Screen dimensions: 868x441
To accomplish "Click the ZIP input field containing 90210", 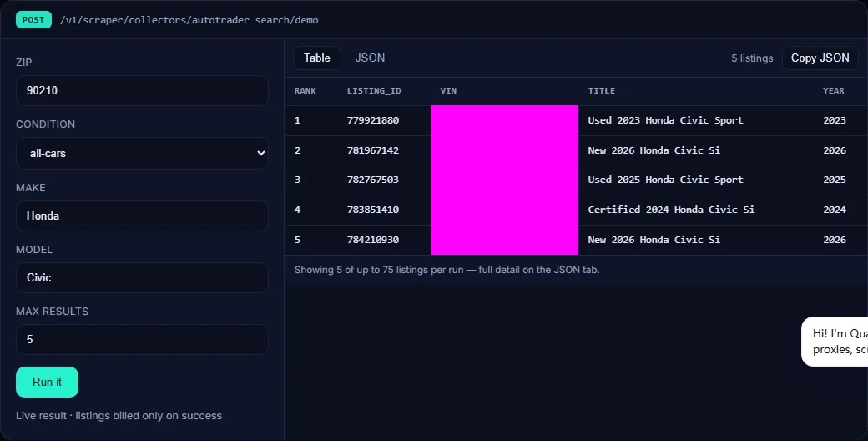I will tap(142, 90).
